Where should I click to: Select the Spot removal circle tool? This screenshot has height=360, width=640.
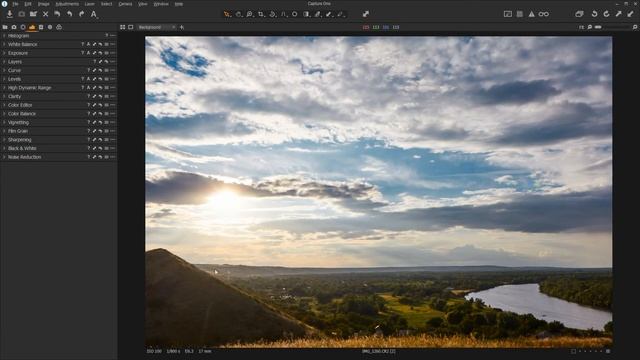[295, 14]
